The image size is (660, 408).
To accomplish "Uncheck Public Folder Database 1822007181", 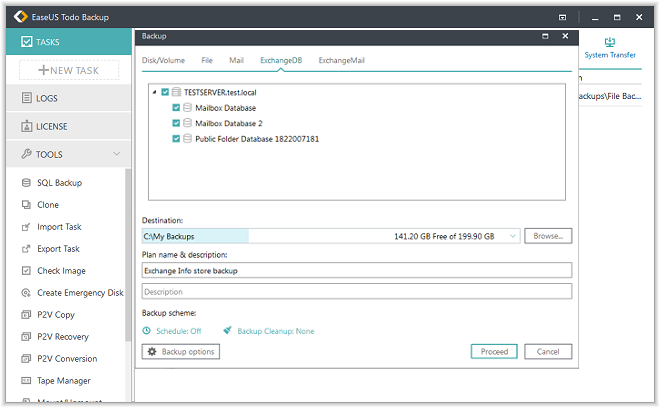I will (x=176, y=139).
